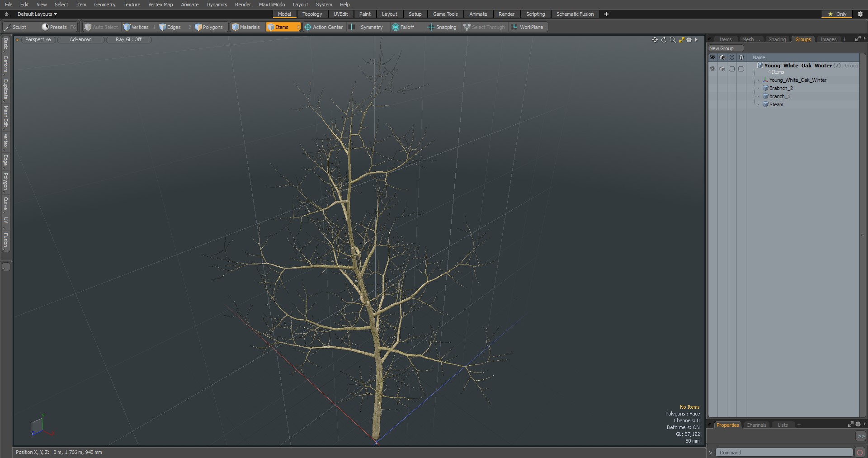Switch to the Paint layout tab
Screen dimensions: 868x458
[365, 14]
